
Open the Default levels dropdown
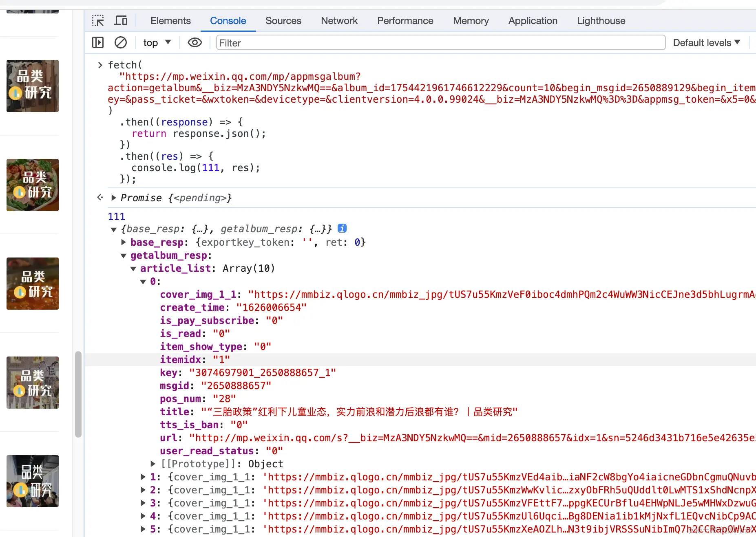(707, 43)
